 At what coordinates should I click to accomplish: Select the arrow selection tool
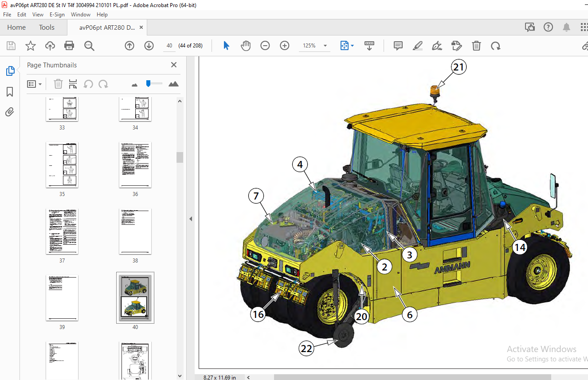point(226,46)
